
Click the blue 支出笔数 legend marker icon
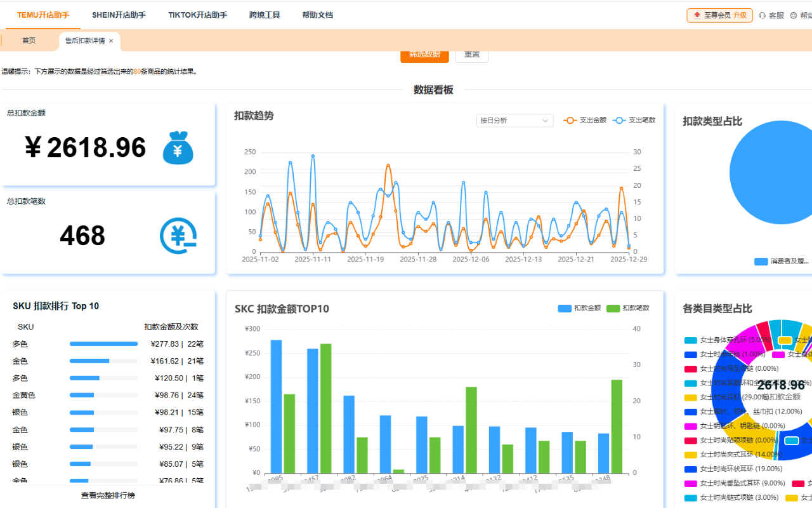click(x=619, y=120)
